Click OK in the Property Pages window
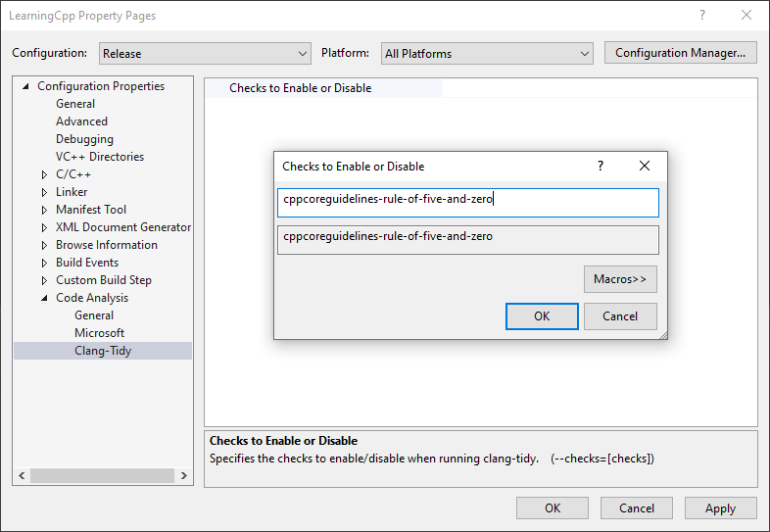 coord(553,508)
